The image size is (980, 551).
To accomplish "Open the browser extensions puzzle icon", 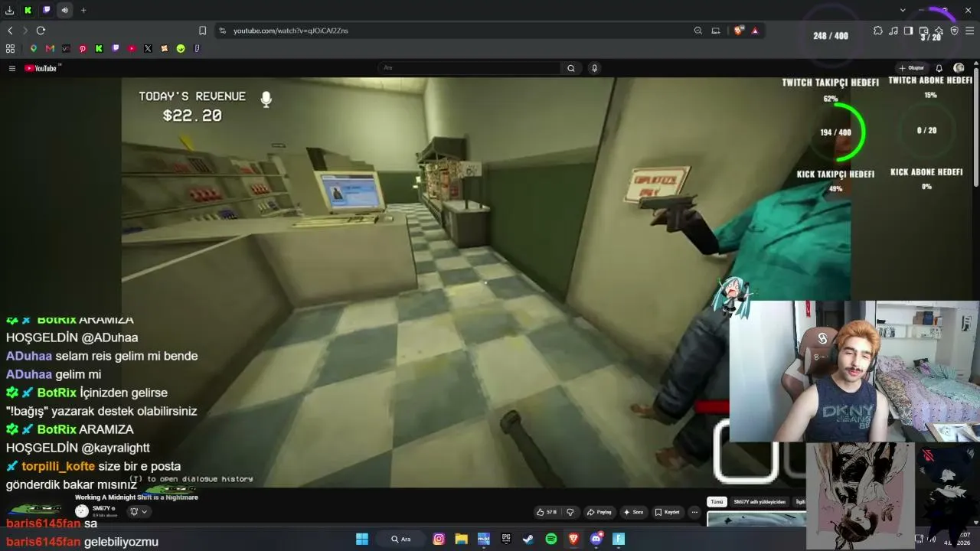I will (x=877, y=31).
